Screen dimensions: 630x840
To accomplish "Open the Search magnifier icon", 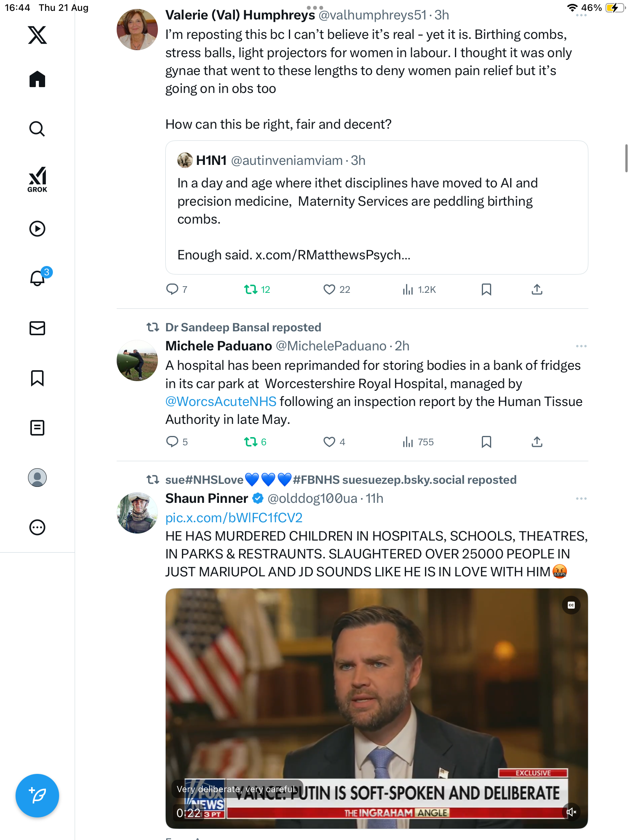I will (x=37, y=129).
